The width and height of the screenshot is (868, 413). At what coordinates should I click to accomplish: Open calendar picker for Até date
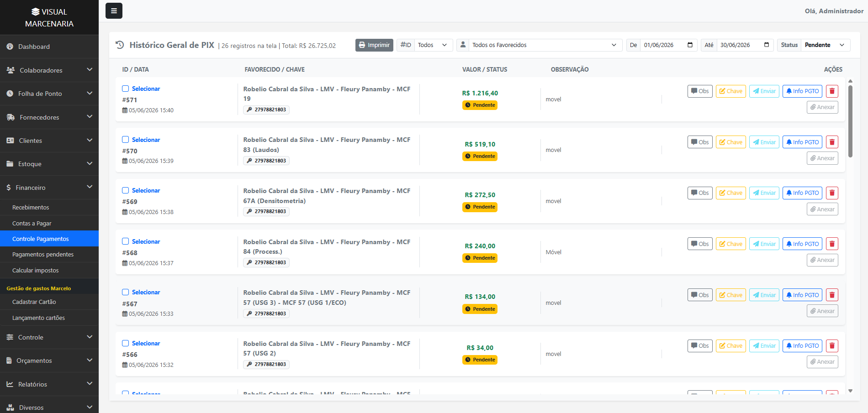pos(767,45)
